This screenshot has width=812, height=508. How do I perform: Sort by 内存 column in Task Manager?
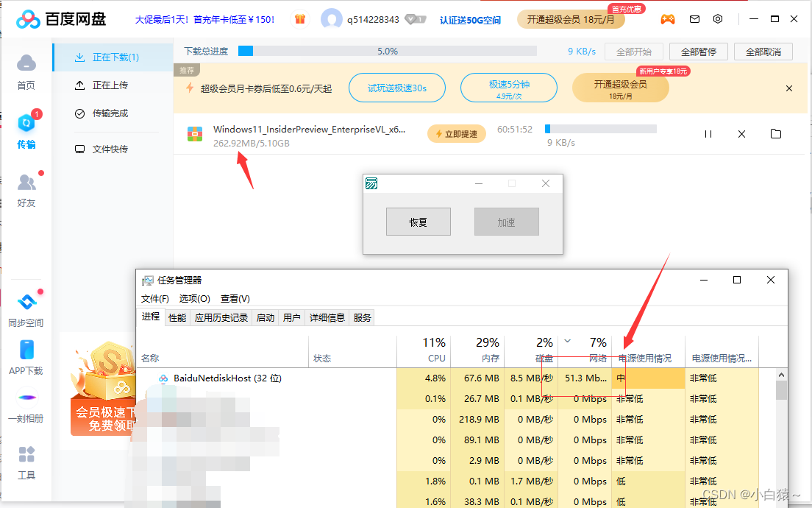click(x=477, y=351)
